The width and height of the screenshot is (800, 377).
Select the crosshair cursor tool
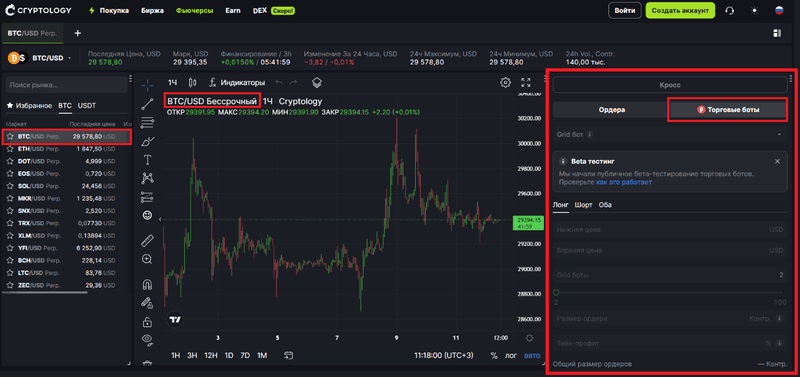[x=147, y=85]
